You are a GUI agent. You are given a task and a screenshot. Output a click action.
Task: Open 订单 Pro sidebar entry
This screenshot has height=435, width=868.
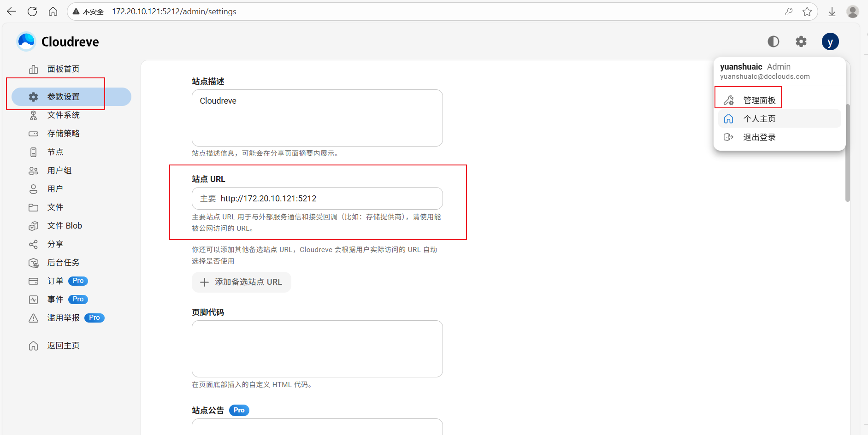click(x=71, y=281)
